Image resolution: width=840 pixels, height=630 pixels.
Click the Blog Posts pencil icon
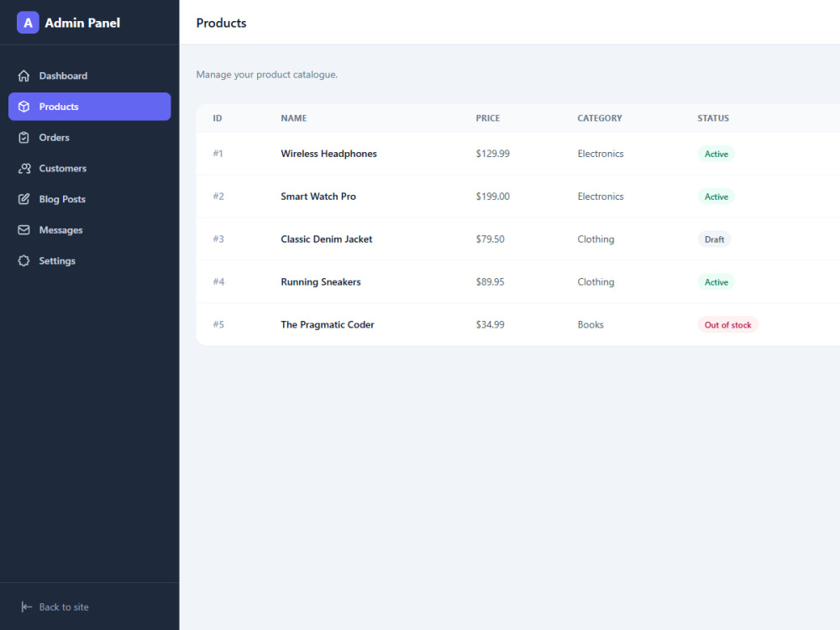[24, 199]
